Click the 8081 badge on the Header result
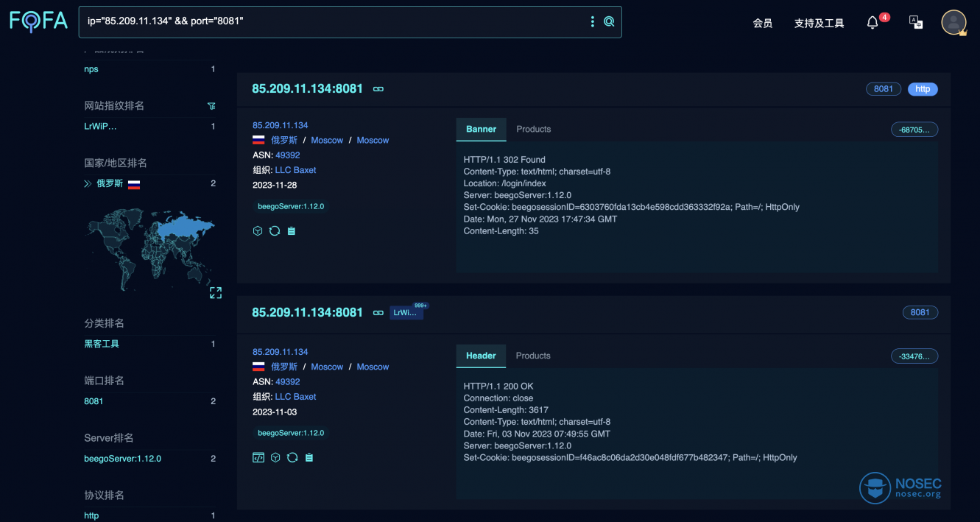 click(x=920, y=312)
